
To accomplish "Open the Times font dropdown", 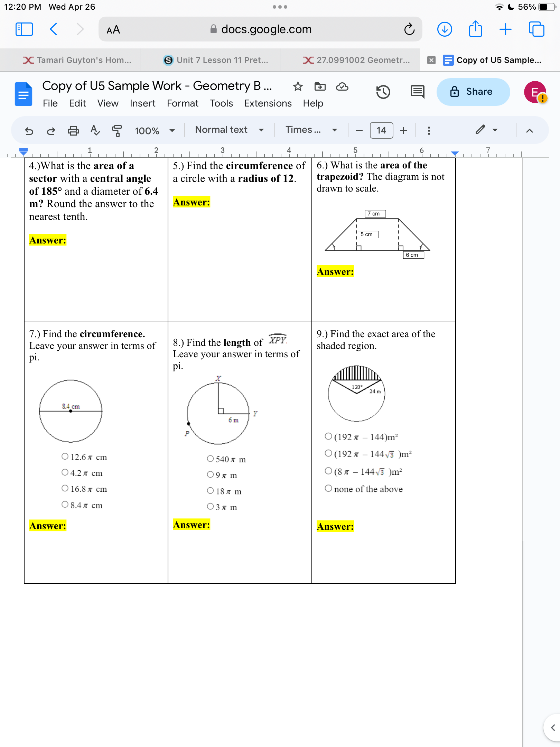I will tap(310, 130).
